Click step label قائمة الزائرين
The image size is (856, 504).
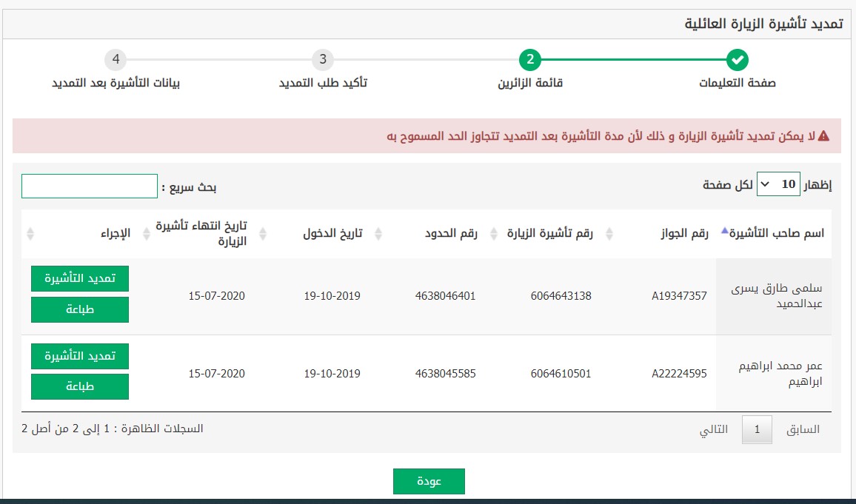pyautogui.click(x=530, y=83)
